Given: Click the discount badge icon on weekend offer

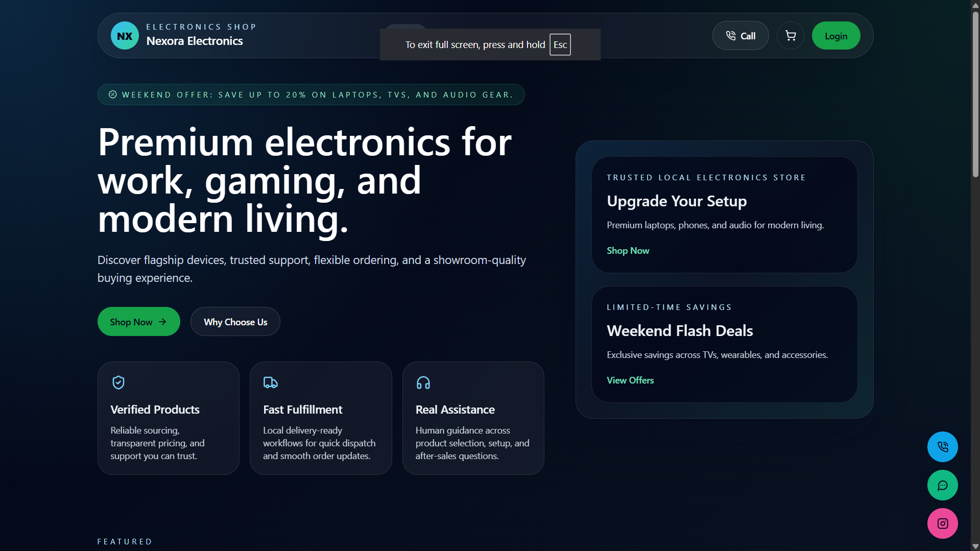Looking at the screenshot, I should tap(112, 94).
